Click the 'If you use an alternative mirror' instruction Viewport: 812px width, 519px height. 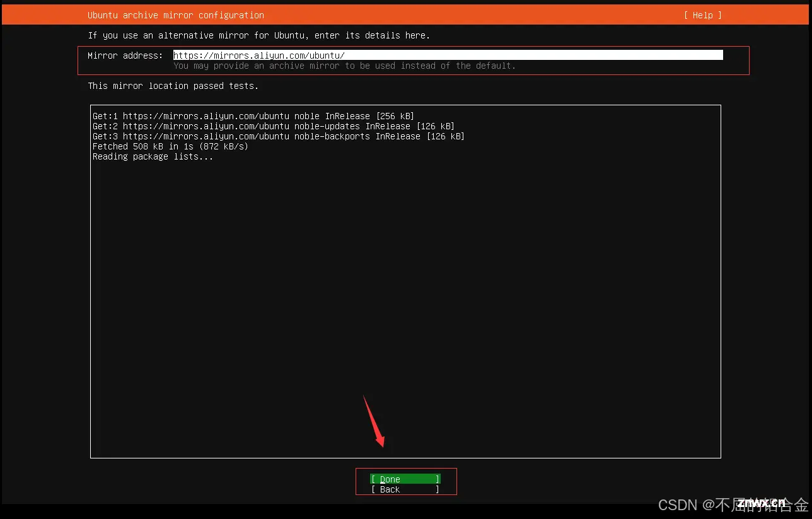point(259,35)
